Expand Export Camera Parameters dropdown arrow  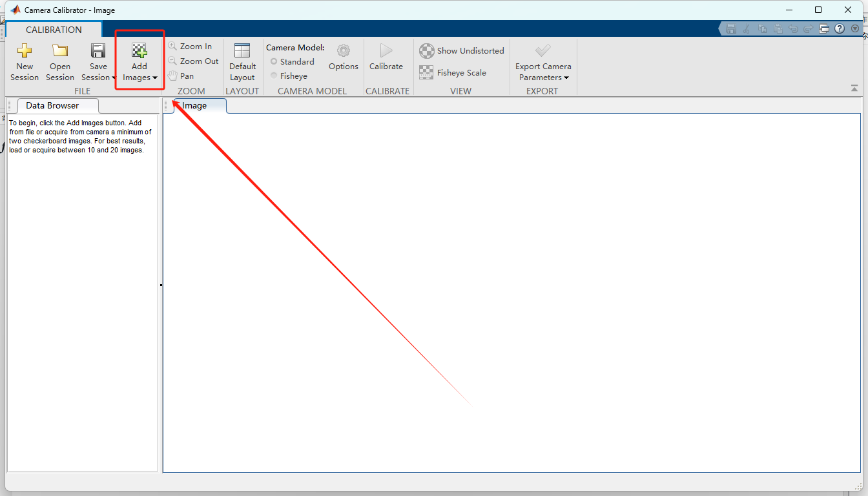coord(566,78)
